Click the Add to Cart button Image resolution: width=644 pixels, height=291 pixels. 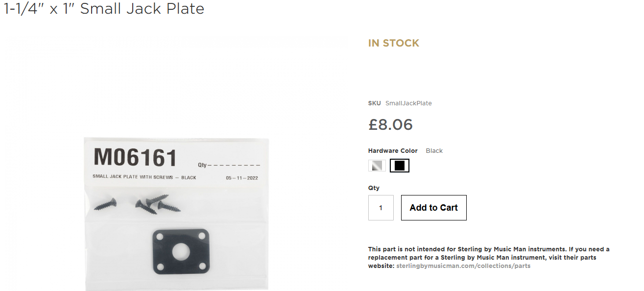pyautogui.click(x=433, y=208)
